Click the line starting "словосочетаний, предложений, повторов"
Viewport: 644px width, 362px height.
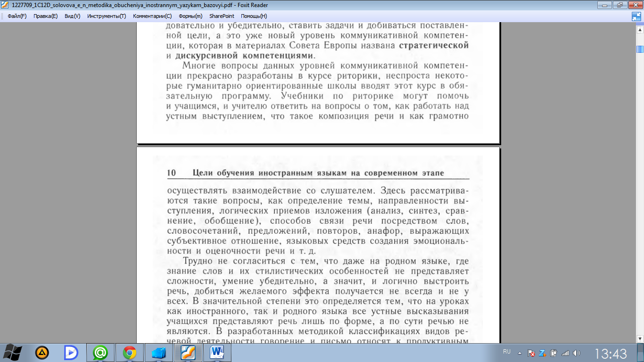(x=318, y=231)
